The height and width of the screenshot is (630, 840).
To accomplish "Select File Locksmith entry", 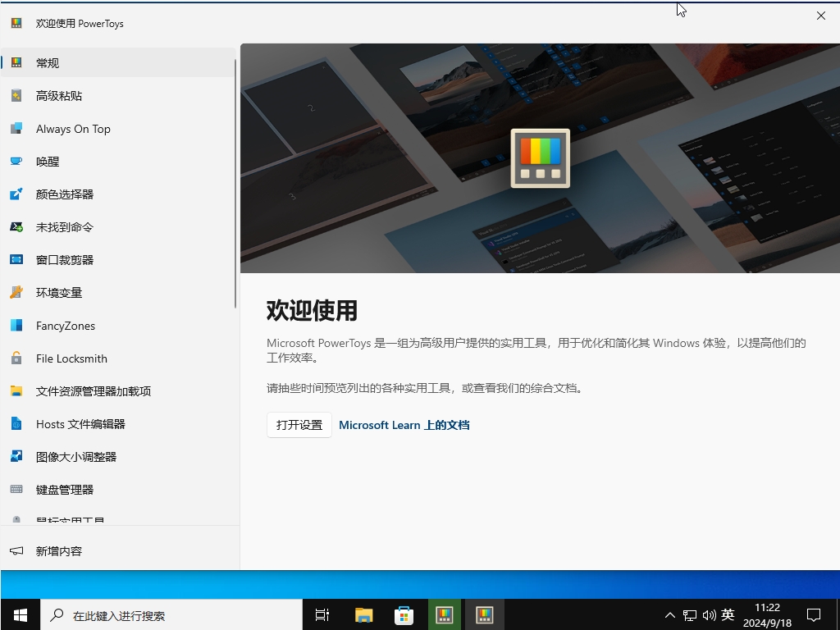I will (118, 358).
